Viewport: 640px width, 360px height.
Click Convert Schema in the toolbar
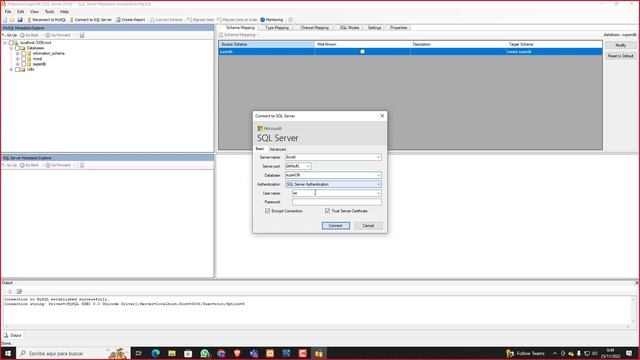point(166,20)
